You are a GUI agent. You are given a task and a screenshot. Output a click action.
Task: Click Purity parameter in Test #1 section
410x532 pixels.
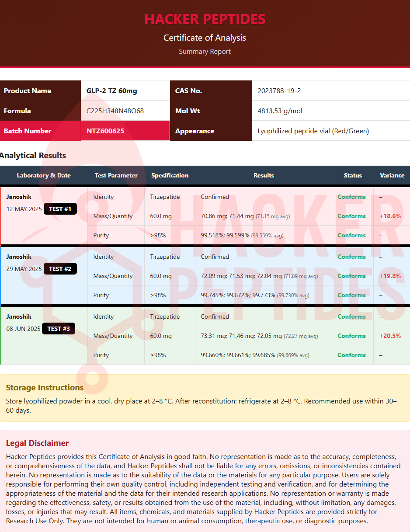(101, 235)
